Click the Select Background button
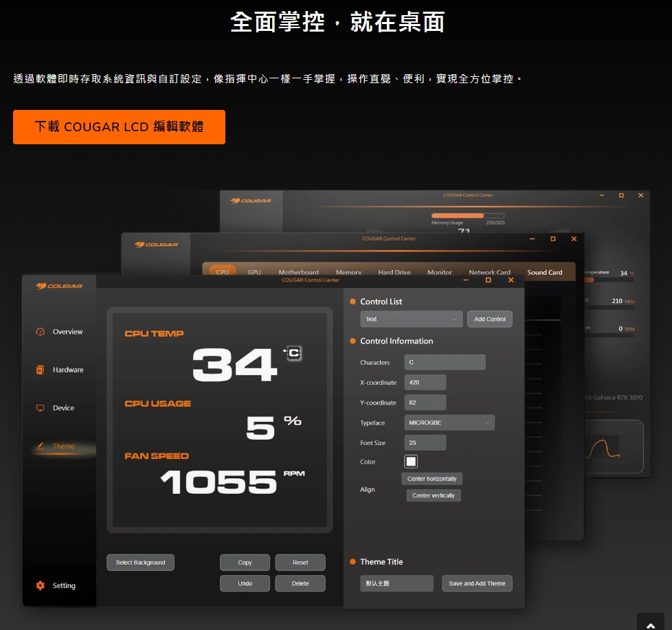 point(140,563)
